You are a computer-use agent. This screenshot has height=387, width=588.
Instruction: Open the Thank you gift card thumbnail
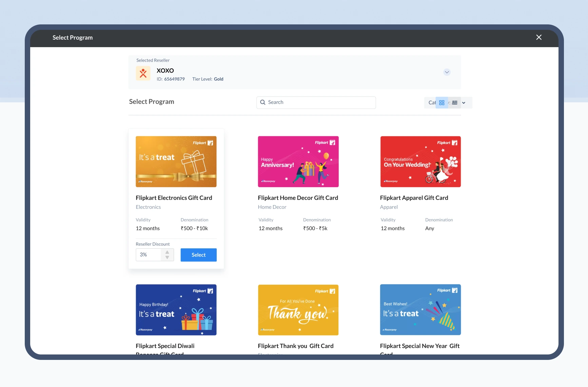[298, 310]
